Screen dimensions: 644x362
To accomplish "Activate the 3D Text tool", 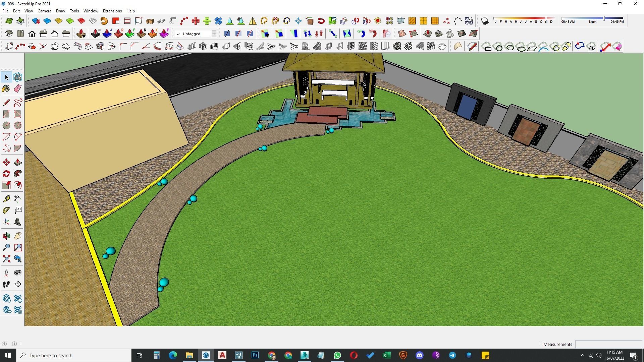I will point(18,222).
